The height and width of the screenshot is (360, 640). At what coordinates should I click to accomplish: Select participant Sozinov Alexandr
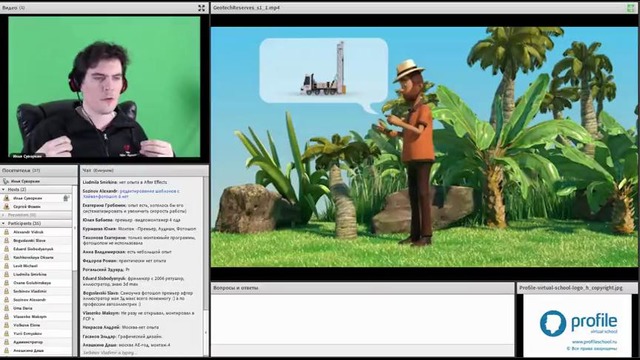(x=36, y=300)
